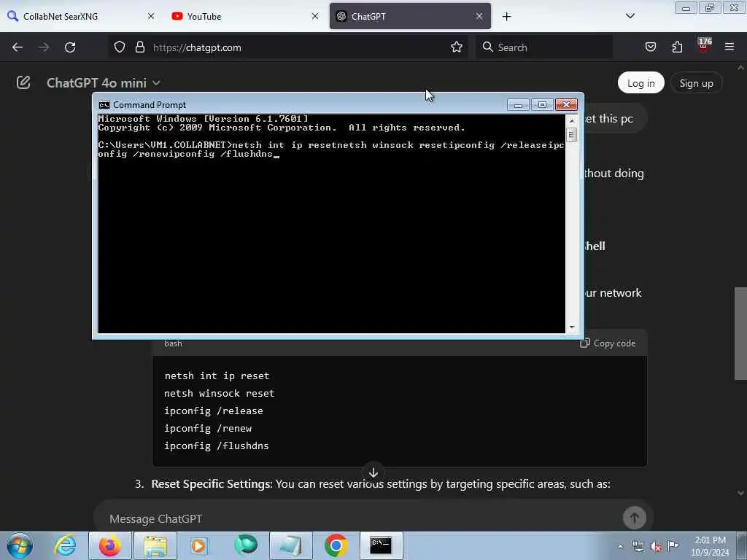The image size is (747, 560).
Task: Click the Log in button
Action: [x=640, y=83]
